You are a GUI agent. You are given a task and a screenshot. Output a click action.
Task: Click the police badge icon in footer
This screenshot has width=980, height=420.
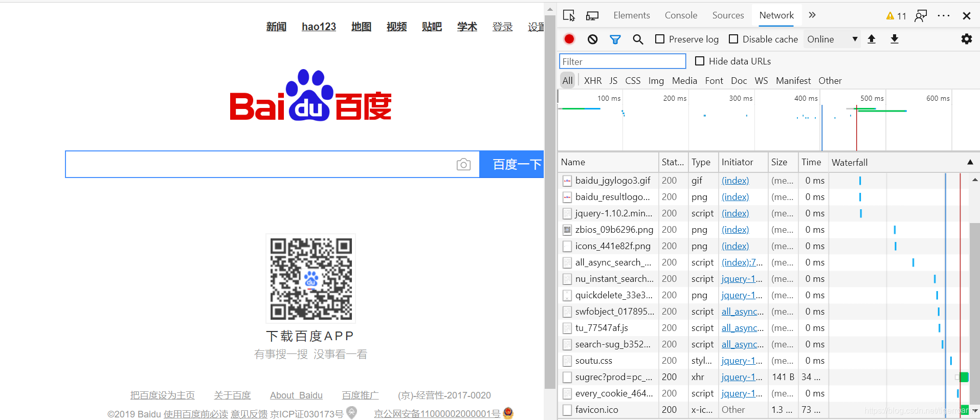tap(508, 413)
